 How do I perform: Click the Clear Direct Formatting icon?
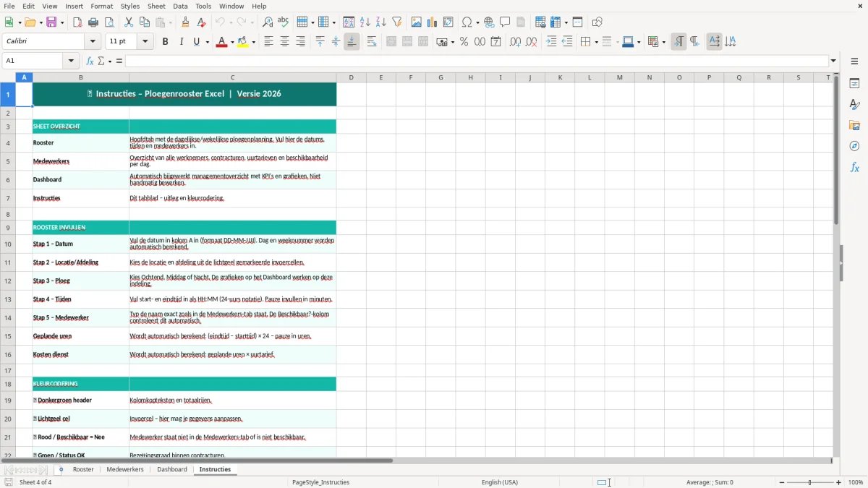coord(201,22)
